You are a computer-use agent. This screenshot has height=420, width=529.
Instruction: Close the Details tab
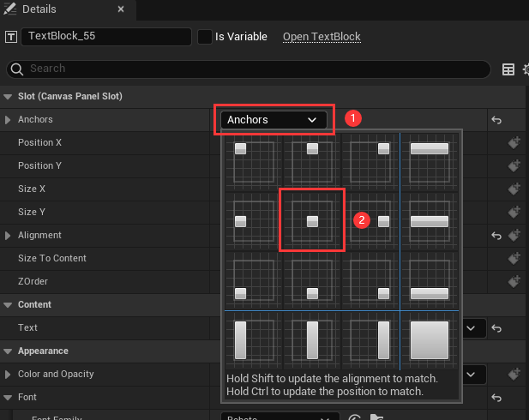pos(121,9)
